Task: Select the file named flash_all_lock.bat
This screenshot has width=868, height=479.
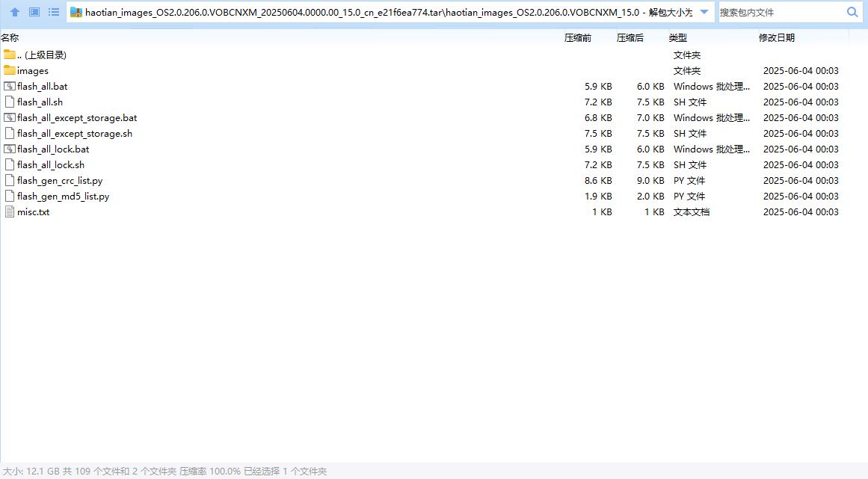Action: coord(53,149)
